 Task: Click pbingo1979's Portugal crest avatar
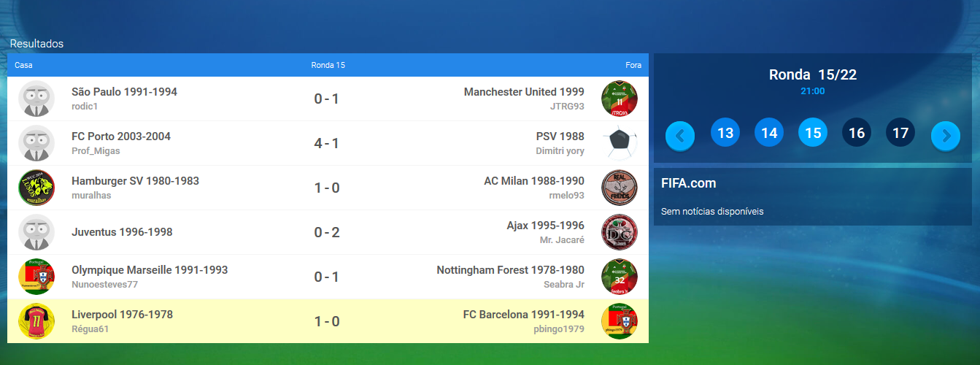click(620, 321)
